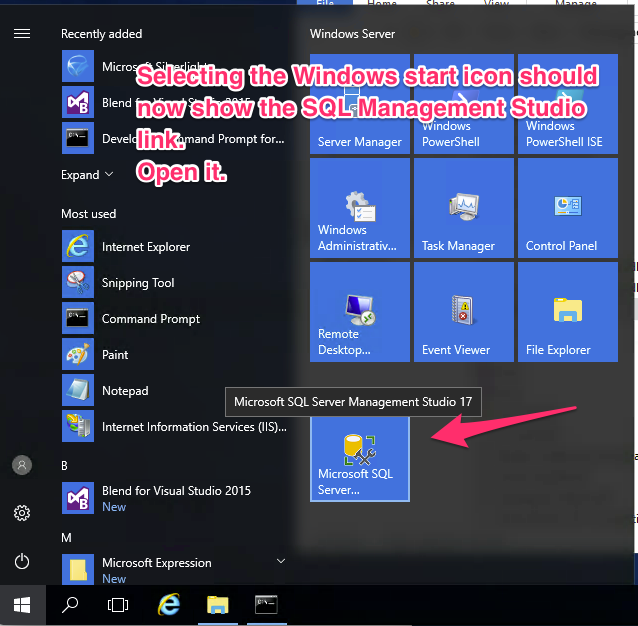638x626 pixels.
Task: Expand the Microsoft Expression folder chevron
Action: (281, 561)
